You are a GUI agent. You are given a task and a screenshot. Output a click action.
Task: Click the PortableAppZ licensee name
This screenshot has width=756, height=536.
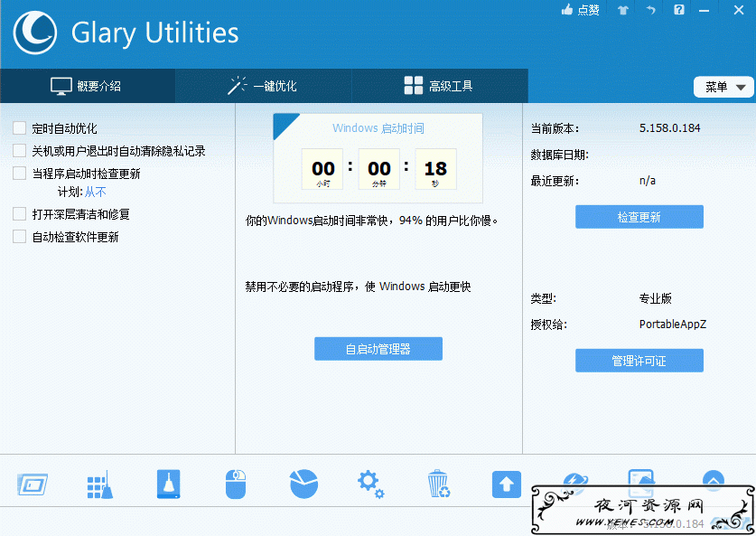[x=673, y=324]
